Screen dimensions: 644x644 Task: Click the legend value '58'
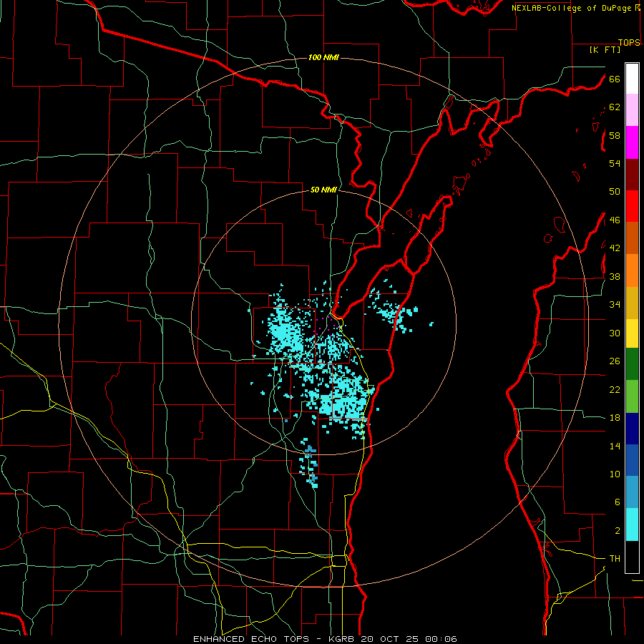[x=615, y=135]
